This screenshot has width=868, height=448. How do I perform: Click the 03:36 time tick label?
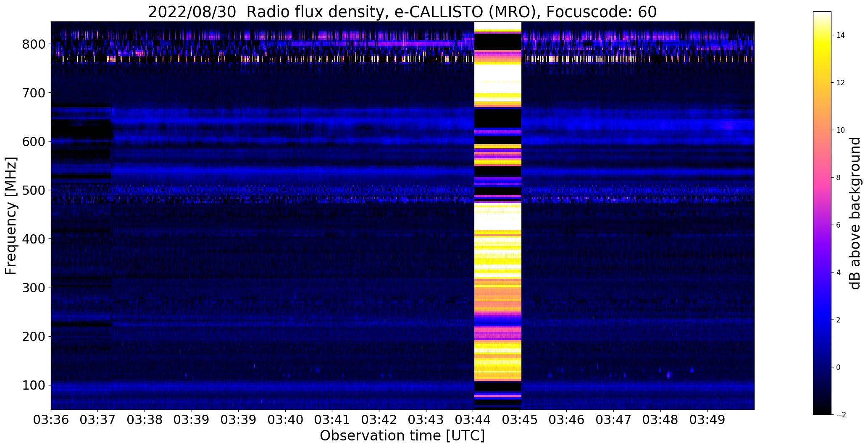pos(51,420)
